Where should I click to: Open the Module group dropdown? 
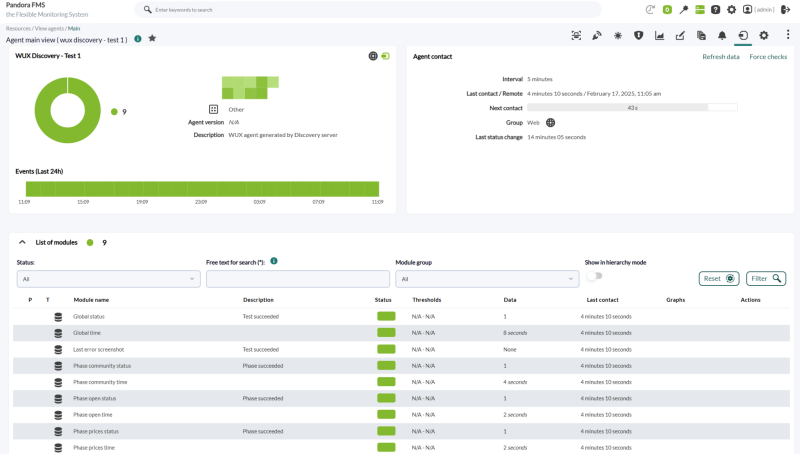tap(487, 279)
